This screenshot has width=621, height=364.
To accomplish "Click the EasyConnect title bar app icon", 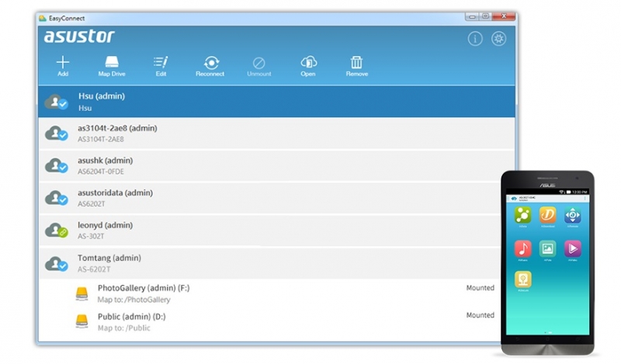I will click(43, 18).
